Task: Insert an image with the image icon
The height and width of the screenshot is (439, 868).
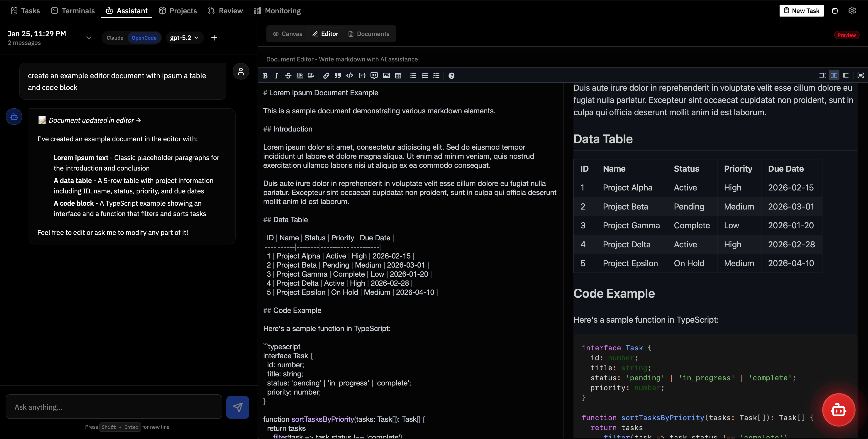Action: pos(386,76)
